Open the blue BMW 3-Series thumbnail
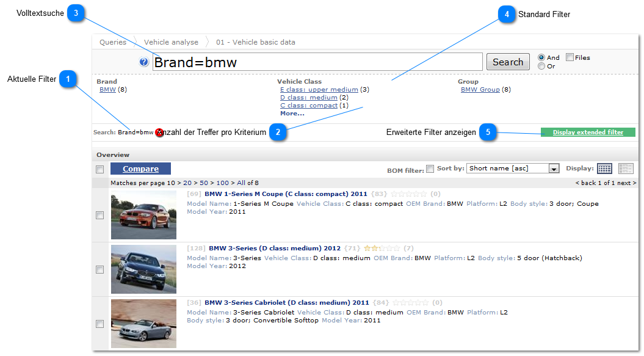Viewport: 644px width, 356px height. (143, 269)
